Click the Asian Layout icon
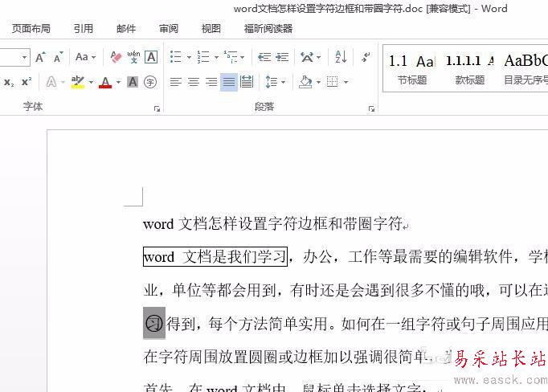The height and width of the screenshot is (392, 548). tap(307, 56)
